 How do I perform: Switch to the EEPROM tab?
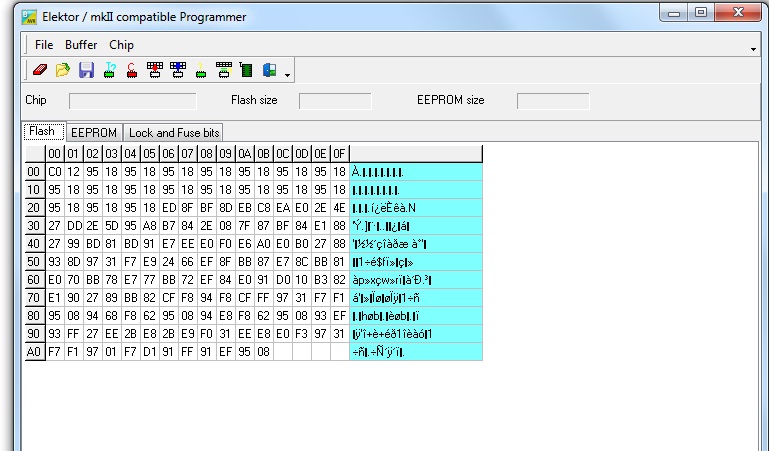pyautogui.click(x=94, y=133)
